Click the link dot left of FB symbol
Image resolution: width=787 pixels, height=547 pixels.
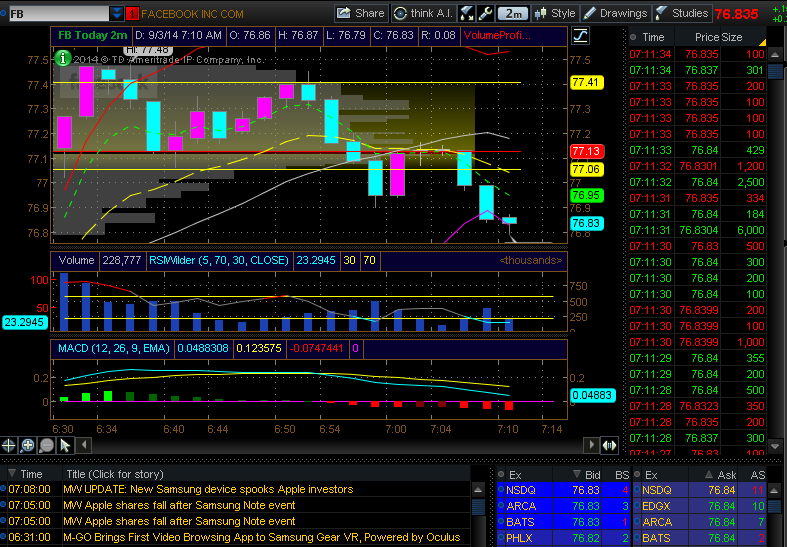pyautogui.click(x=3, y=14)
